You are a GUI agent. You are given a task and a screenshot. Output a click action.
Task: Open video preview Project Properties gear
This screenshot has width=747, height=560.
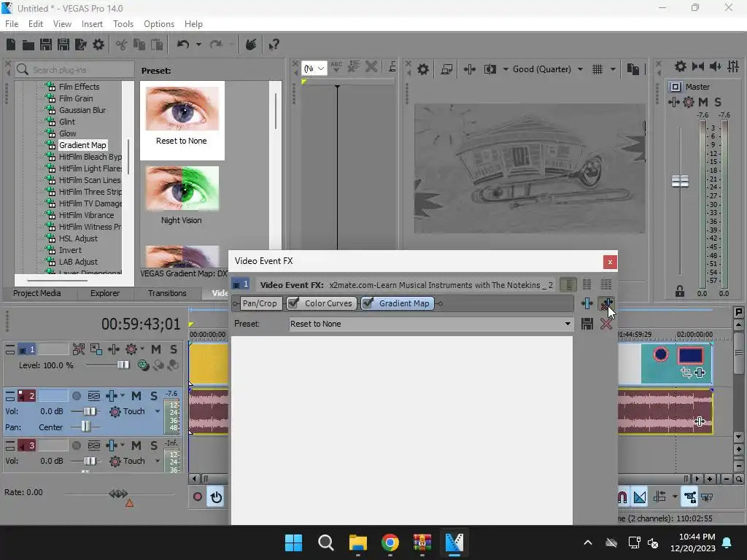422,69
